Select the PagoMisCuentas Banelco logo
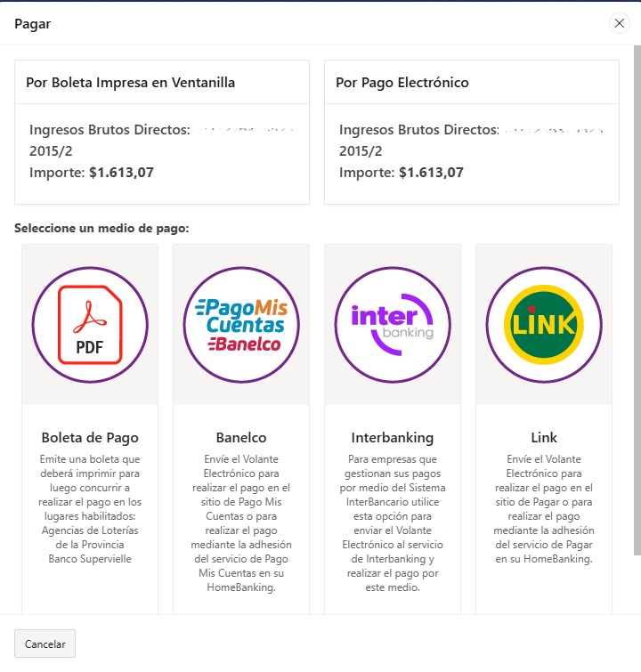 pos(241,325)
